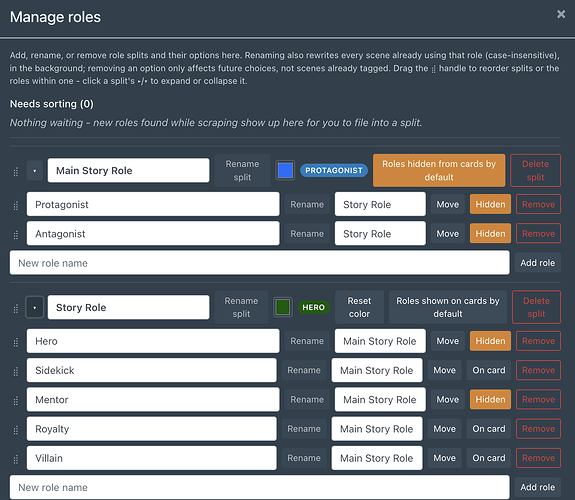Viewport: 575px width, 500px height.
Task: Grab the drag handle of Hero row
Action: (x=16, y=342)
